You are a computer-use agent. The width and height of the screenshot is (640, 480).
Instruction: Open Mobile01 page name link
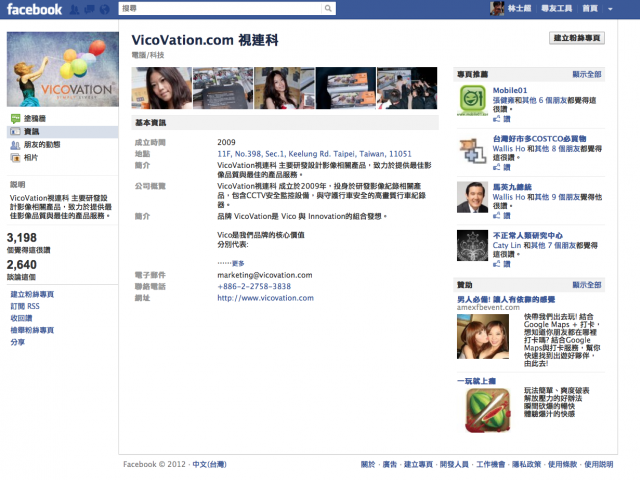[510, 90]
